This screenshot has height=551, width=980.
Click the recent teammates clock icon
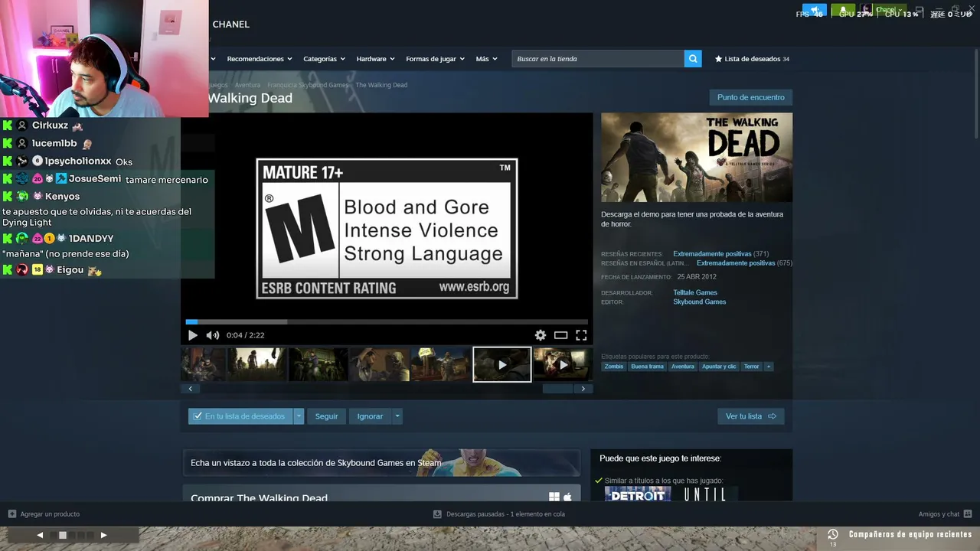tap(833, 535)
